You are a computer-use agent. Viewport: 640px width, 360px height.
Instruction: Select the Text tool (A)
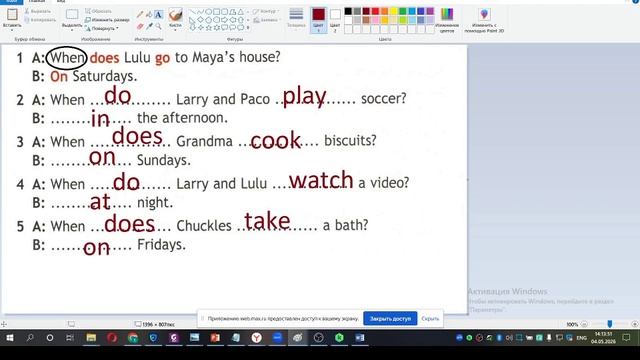[x=158, y=15]
